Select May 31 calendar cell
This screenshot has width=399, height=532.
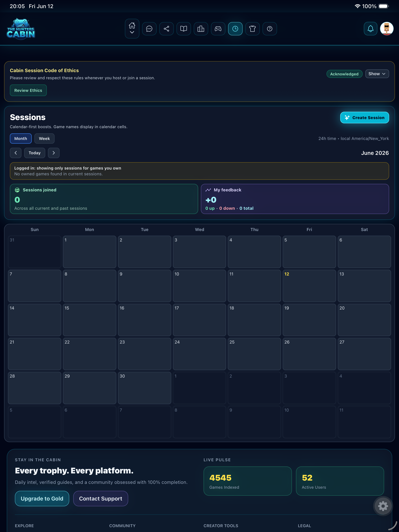pos(34,252)
